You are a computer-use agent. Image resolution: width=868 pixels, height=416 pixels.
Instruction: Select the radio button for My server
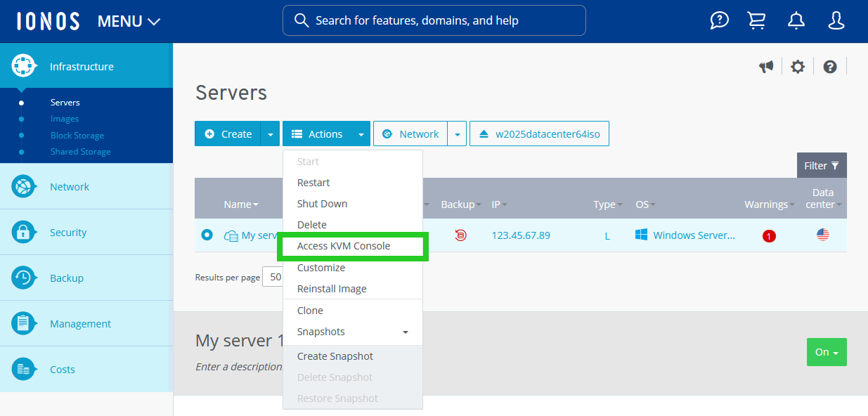[x=207, y=235]
